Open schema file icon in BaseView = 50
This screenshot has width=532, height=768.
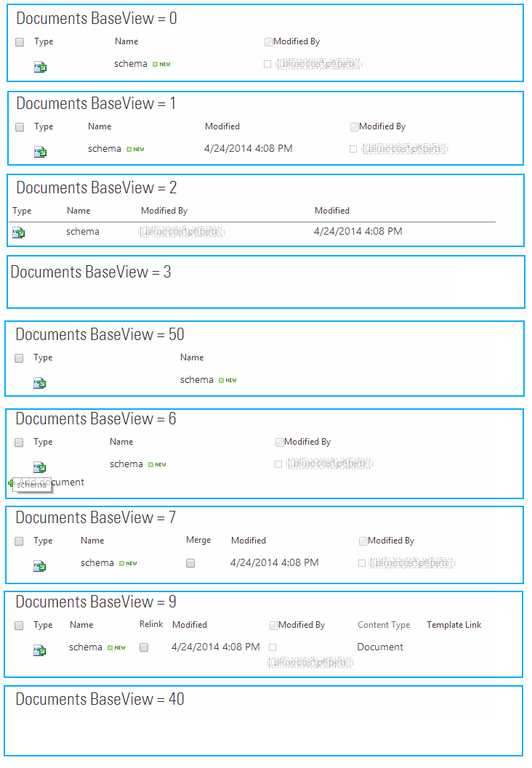40,383
